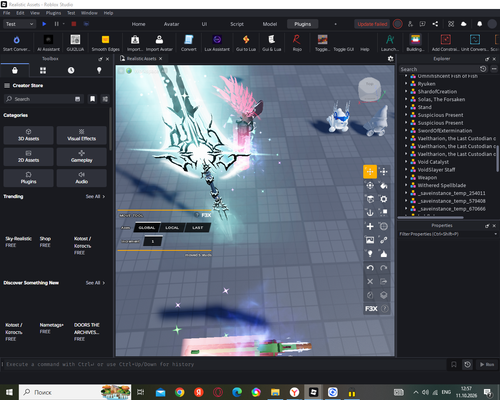Image resolution: width=500 pixels, height=400 pixels.
Task: Click the F3X delete X icon
Action: click(x=370, y=282)
